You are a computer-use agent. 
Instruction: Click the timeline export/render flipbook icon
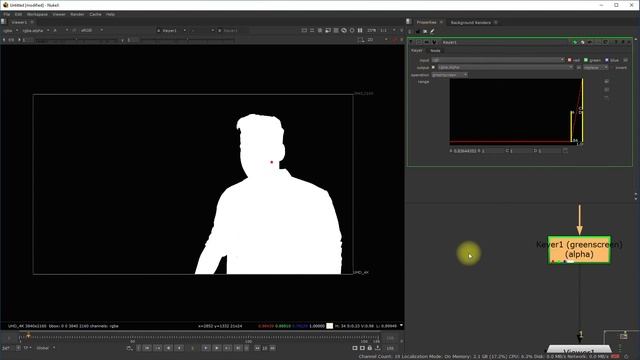pos(378,348)
